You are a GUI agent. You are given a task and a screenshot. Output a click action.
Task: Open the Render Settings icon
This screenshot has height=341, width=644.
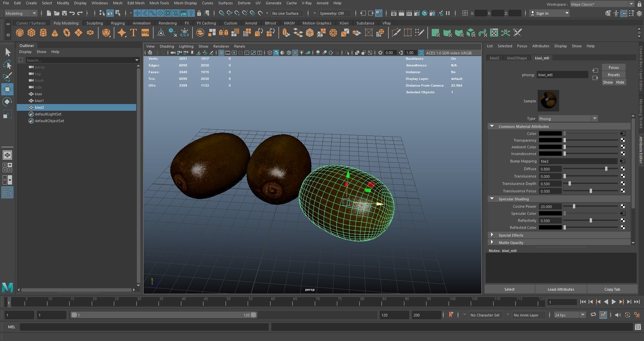pyautogui.click(x=417, y=13)
